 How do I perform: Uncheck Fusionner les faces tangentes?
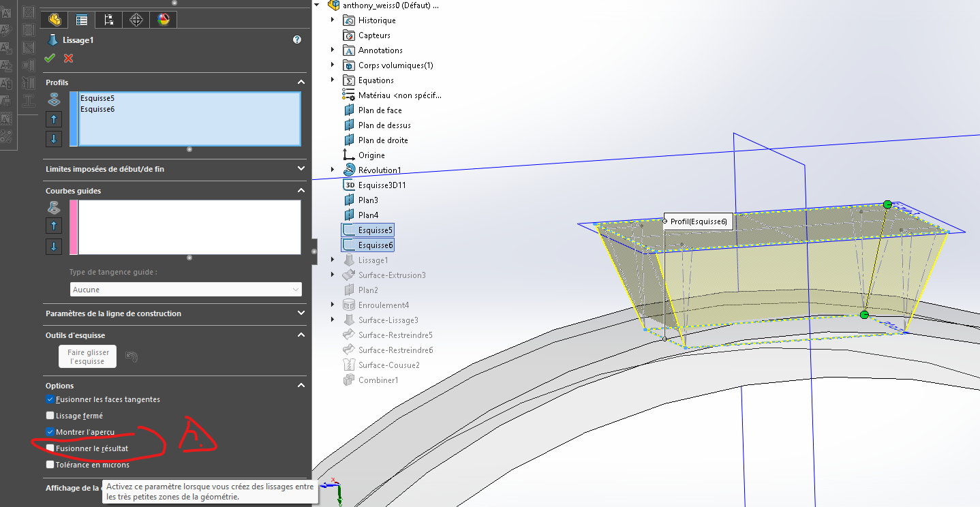(50, 399)
